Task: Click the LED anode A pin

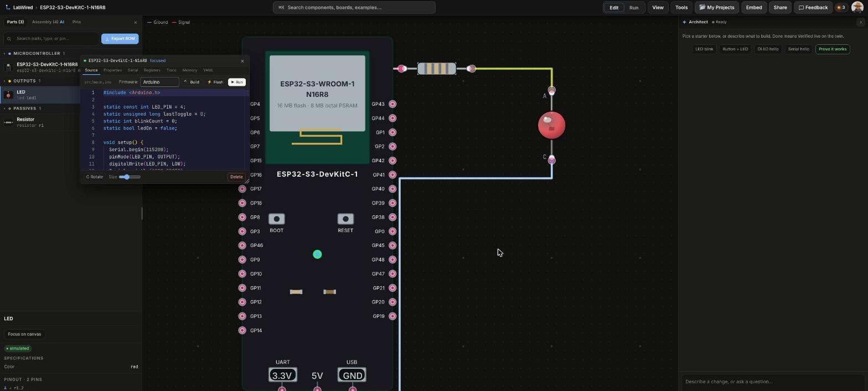Action: point(551,90)
